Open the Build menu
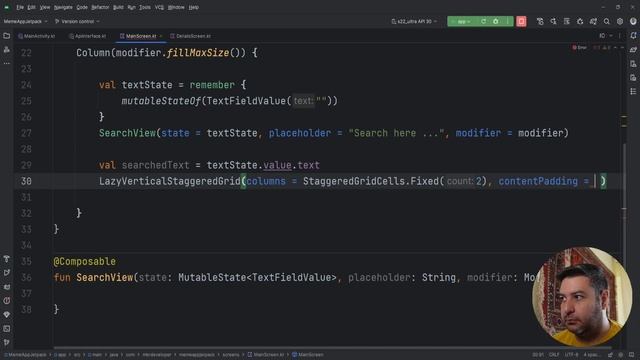 click(118, 7)
